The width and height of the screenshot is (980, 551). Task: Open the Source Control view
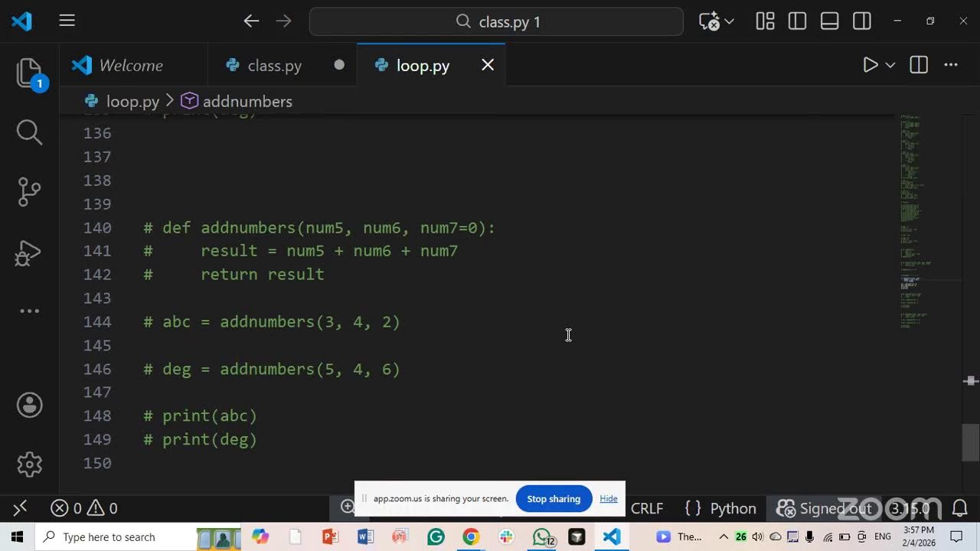click(x=29, y=192)
